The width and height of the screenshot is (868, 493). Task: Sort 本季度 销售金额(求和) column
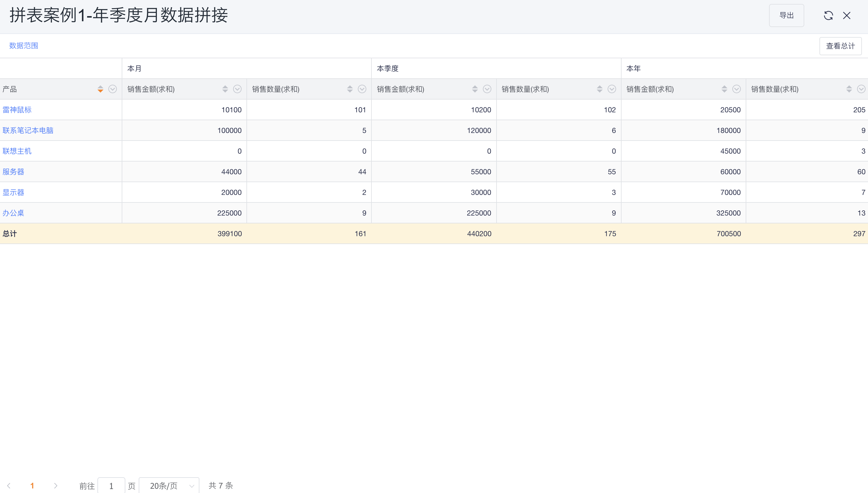(475, 89)
